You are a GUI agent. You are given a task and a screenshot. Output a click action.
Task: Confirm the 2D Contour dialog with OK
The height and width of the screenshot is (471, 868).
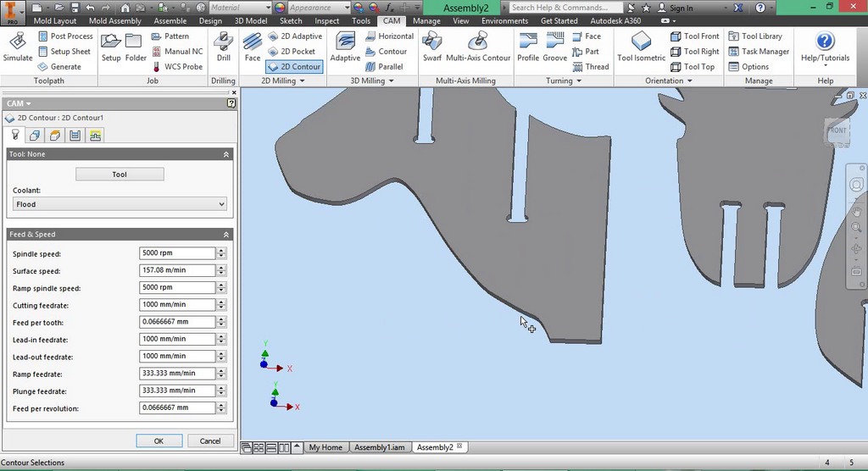click(x=159, y=441)
